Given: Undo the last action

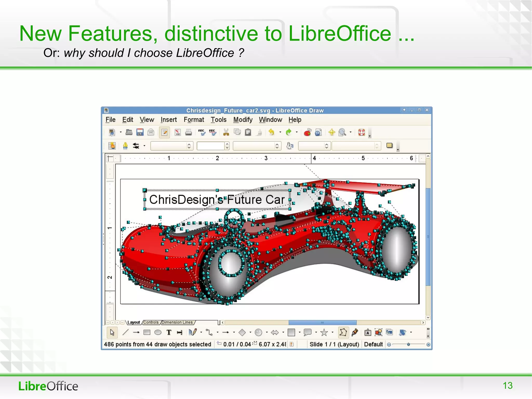Looking at the screenshot, I should pos(271,132).
